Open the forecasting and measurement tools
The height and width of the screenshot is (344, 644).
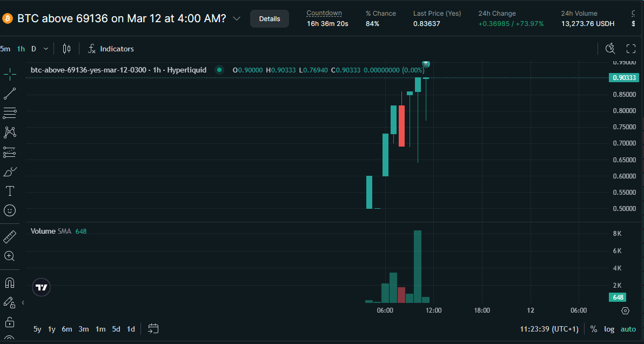pos(9,152)
